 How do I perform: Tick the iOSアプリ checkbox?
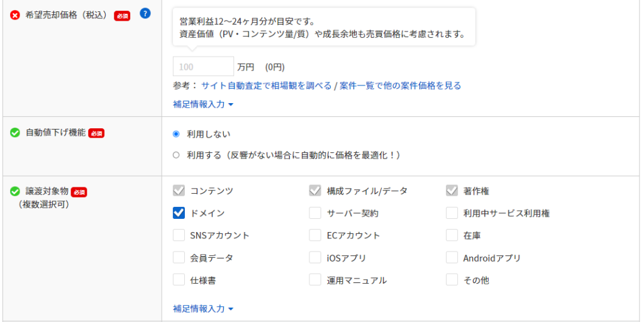coord(315,258)
